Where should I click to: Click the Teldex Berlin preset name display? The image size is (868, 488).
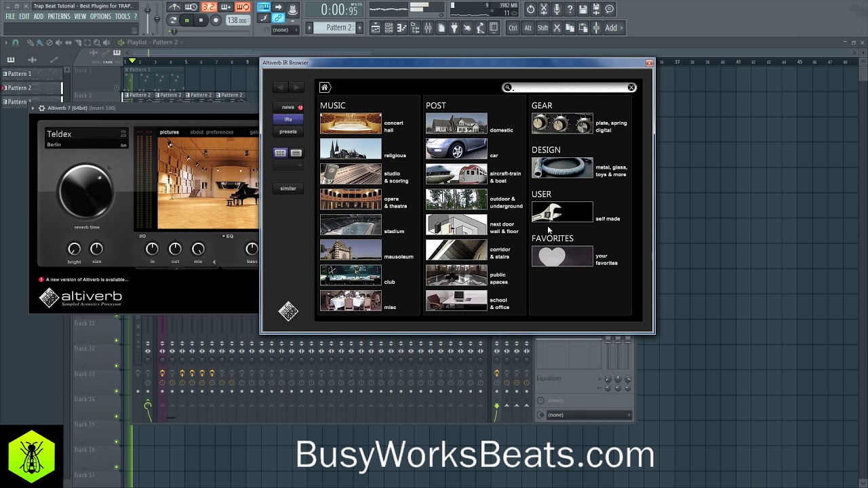[86, 138]
